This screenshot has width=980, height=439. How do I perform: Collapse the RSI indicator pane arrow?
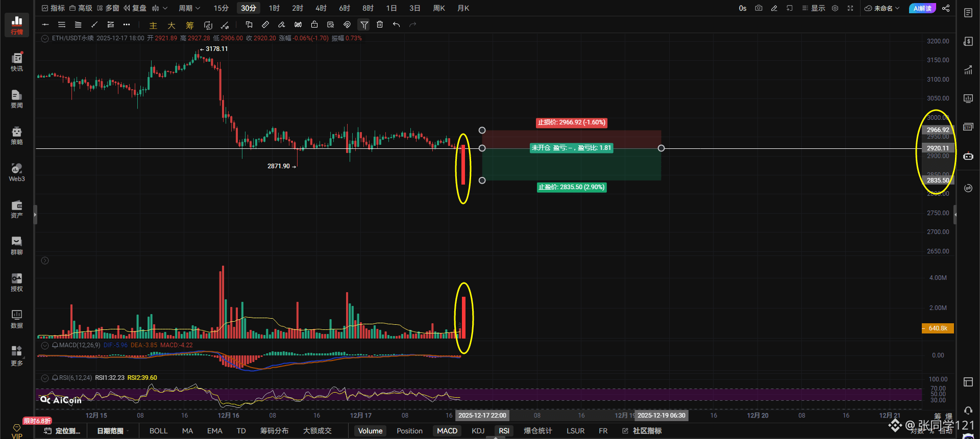pyautogui.click(x=45, y=378)
